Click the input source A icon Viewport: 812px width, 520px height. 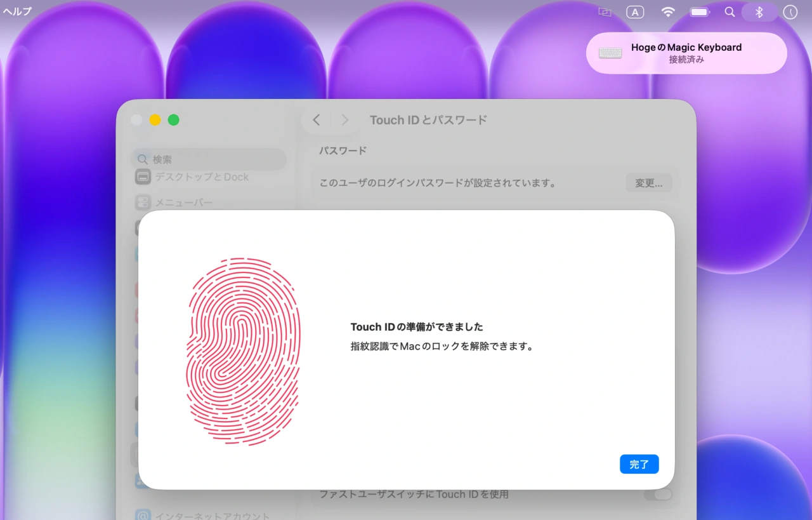point(634,12)
